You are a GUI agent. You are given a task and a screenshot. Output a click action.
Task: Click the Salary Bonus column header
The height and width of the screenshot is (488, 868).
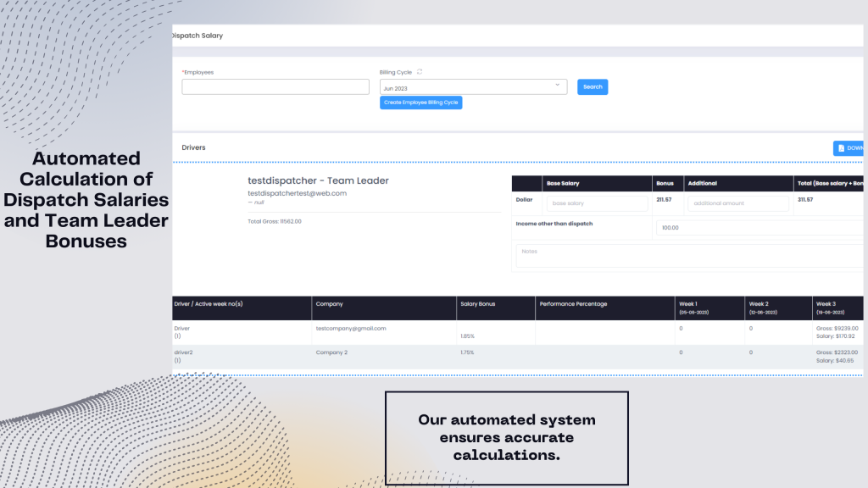[477, 303]
